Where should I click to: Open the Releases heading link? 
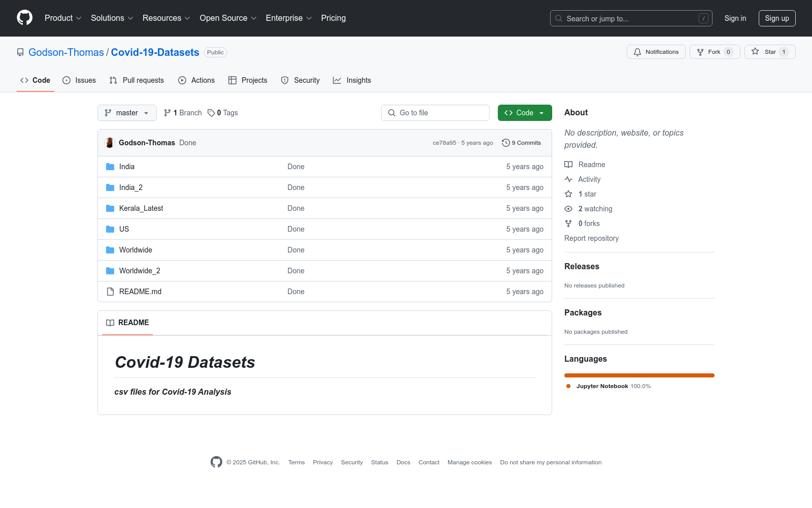tap(582, 266)
